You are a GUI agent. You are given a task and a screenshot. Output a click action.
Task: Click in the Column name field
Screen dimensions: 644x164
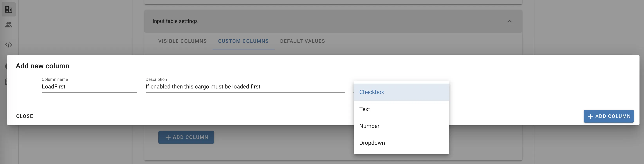click(89, 87)
